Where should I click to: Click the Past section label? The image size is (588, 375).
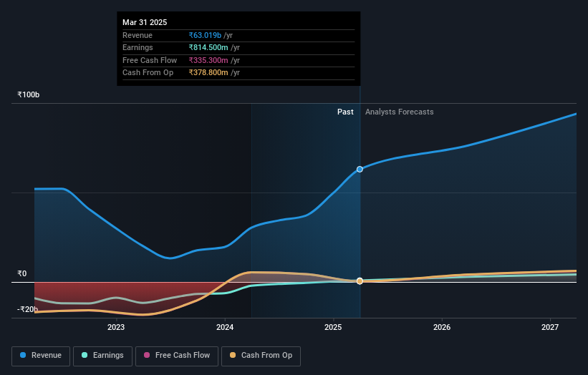point(345,112)
